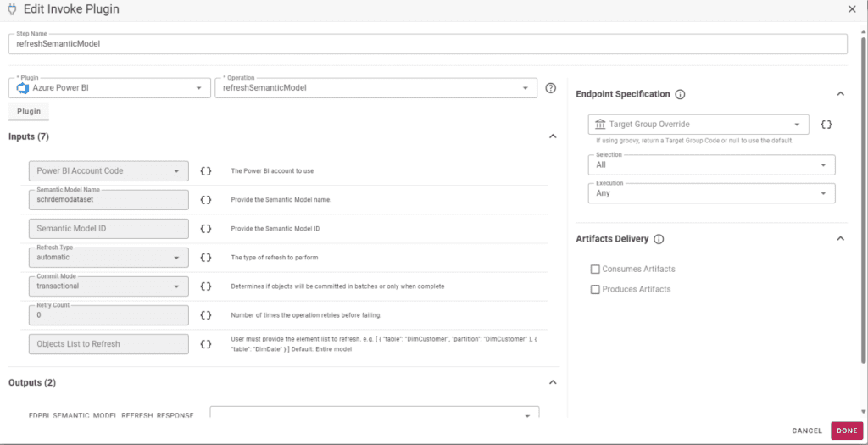Click the CANCEL button
The image size is (868, 445).
(807, 431)
